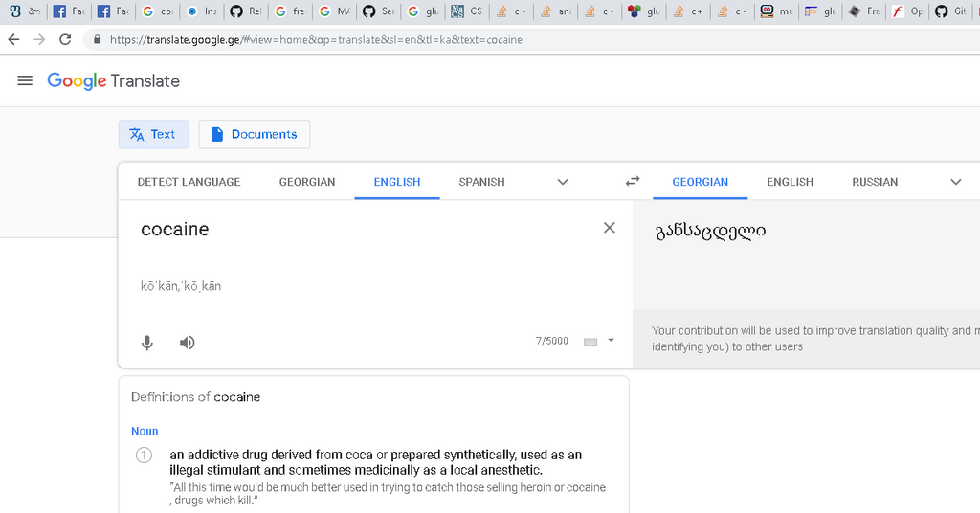Select English as target language
Viewport: 980px width, 513px height.
point(790,182)
